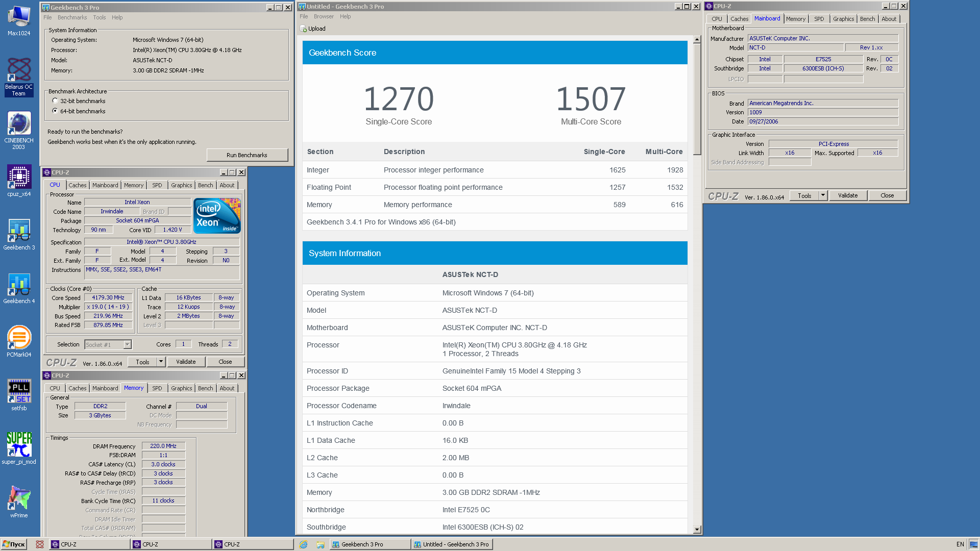Viewport: 980px width, 551px height.
Task: Open Help menu in Geekbench 3 Pro
Action: pos(117,17)
